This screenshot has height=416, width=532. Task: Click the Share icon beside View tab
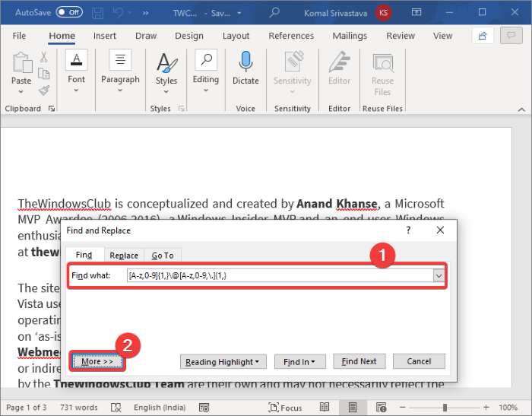click(x=483, y=36)
